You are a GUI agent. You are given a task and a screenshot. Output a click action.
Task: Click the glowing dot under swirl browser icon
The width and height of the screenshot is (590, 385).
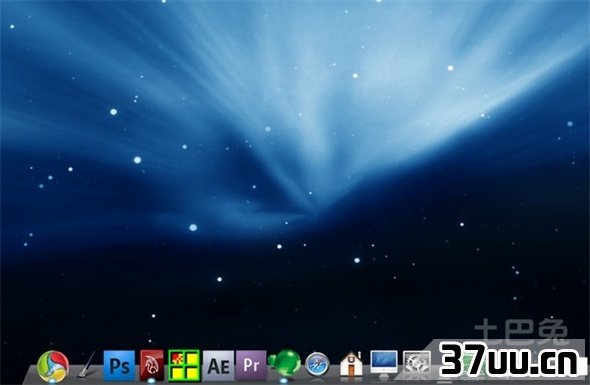pos(52,381)
